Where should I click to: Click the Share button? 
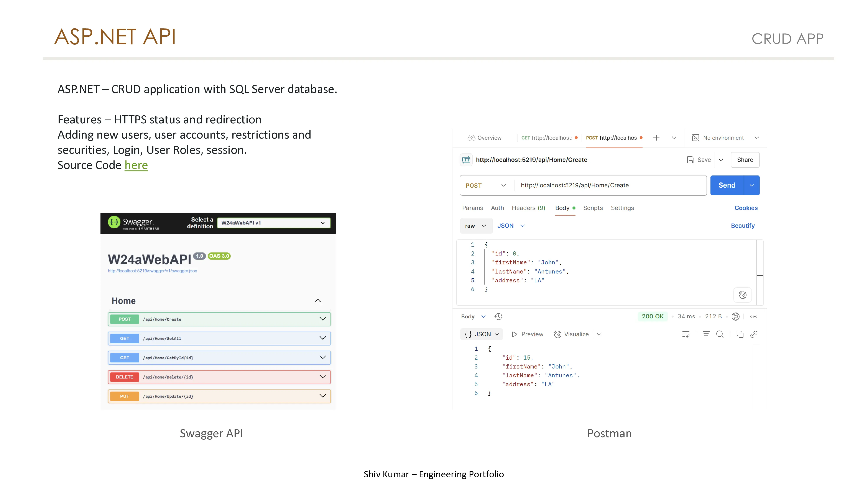[x=745, y=160]
